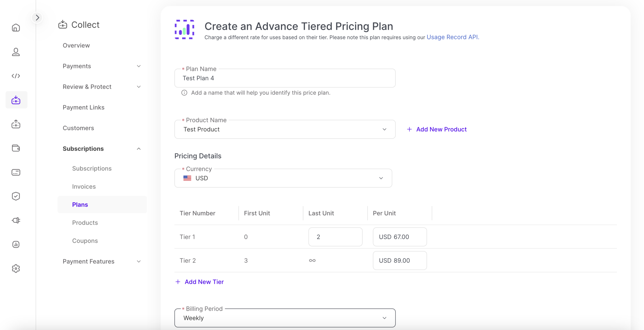Click the developer code brackets icon
Screen dimensions: 644x330
[16, 76]
